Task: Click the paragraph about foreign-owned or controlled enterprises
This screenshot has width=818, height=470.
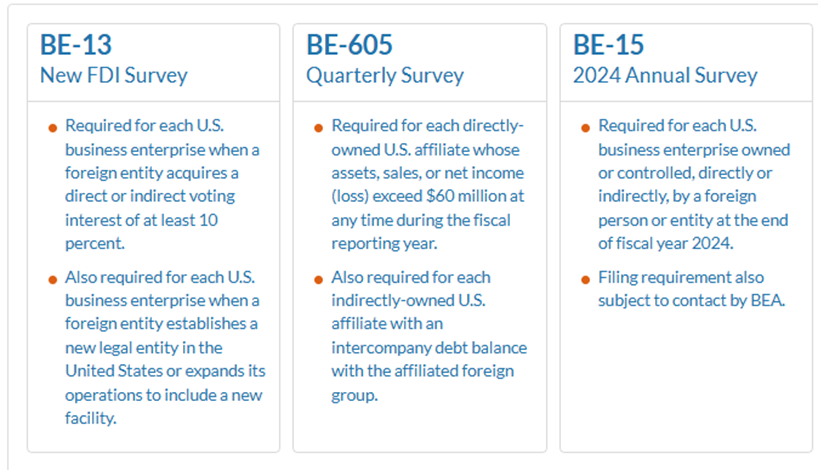Action: (694, 185)
